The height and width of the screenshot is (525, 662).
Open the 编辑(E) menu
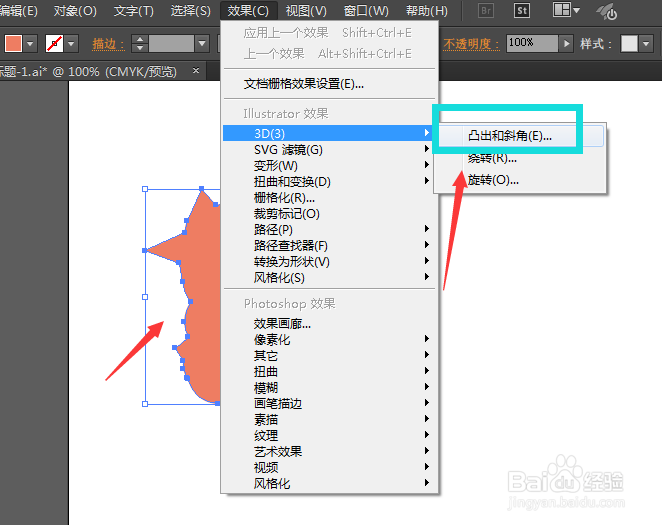19,11
